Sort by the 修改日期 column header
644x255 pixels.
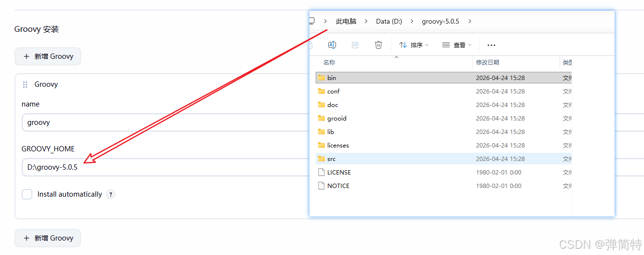[488, 63]
